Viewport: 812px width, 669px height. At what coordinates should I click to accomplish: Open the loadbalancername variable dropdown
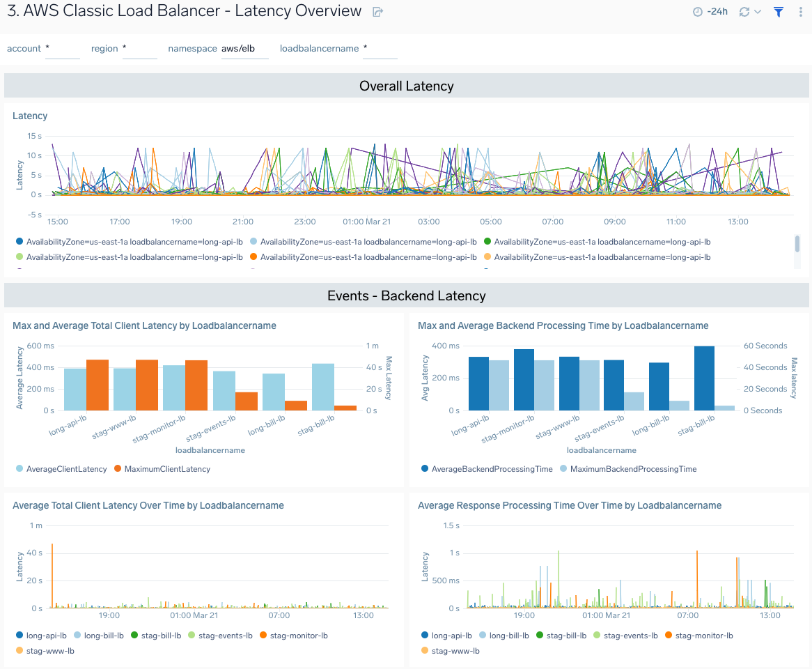point(380,47)
